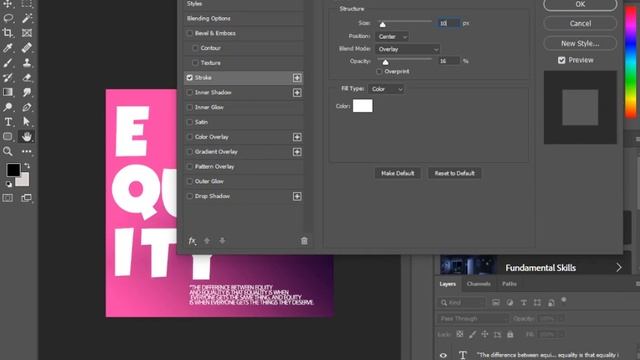640x360 pixels.
Task: Select the Lasso tool
Action: click(8, 18)
